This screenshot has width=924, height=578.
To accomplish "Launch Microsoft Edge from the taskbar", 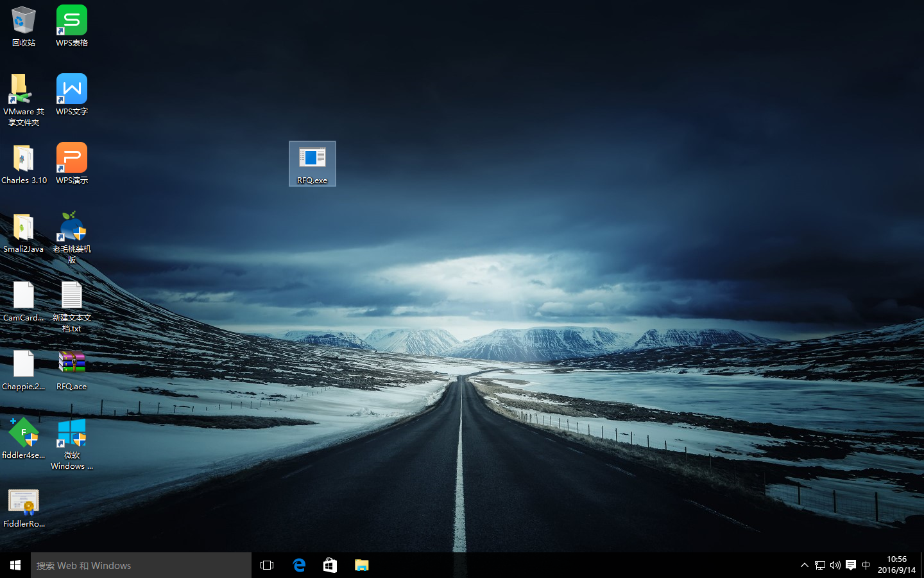I will click(299, 565).
